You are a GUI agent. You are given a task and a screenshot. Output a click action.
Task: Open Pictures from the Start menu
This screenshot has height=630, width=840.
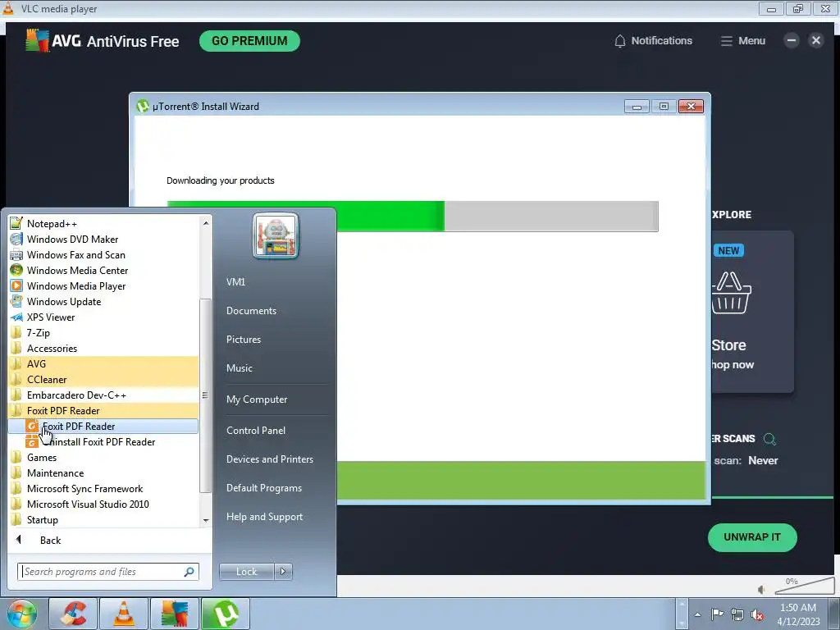[x=243, y=340]
